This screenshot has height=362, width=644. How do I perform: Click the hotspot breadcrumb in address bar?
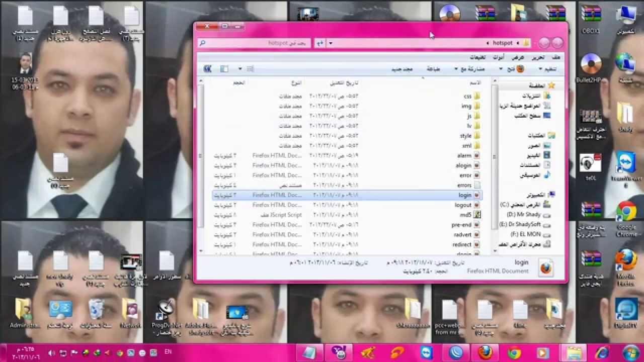point(503,43)
